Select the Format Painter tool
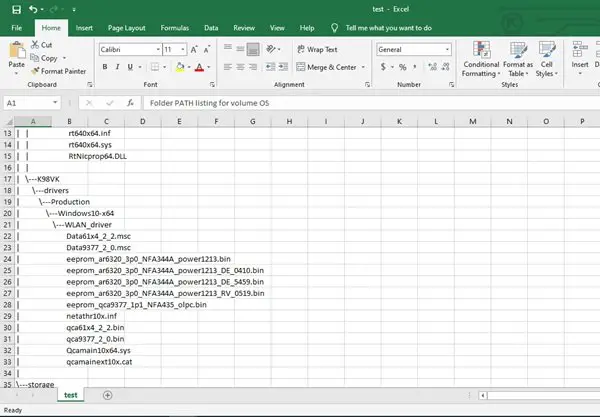This screenshot has height=417, width=600. coord(59,71)
